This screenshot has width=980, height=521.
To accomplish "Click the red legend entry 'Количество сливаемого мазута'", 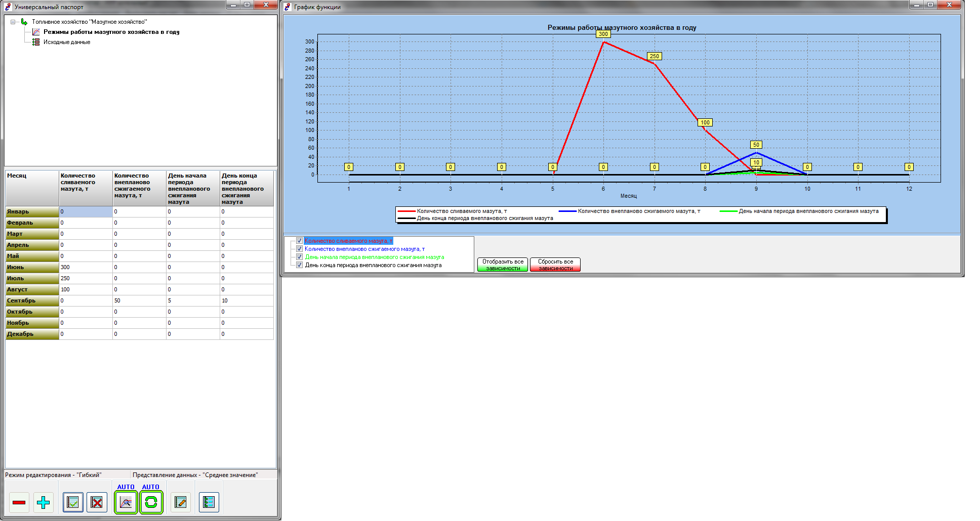I will 452,211.
